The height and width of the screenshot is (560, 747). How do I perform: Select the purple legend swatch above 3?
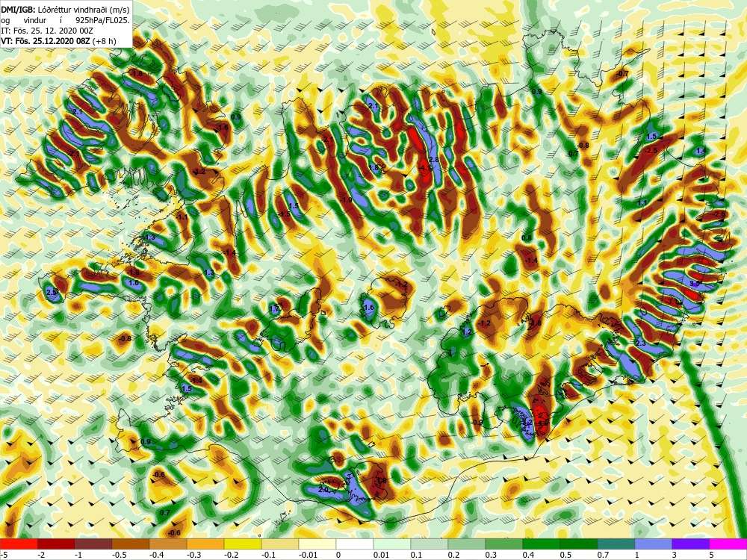tap(691, 544)
